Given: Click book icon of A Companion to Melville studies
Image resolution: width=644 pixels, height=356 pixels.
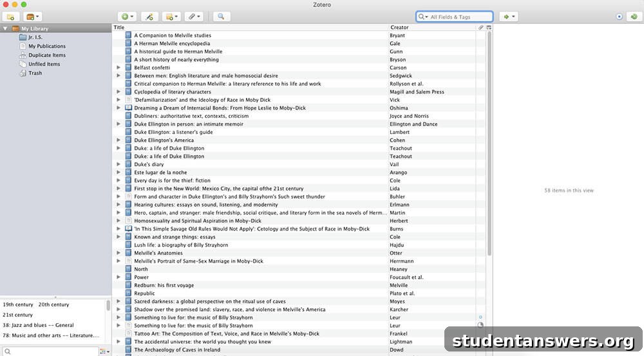Looking at the screenshot, I should (128, 35).
